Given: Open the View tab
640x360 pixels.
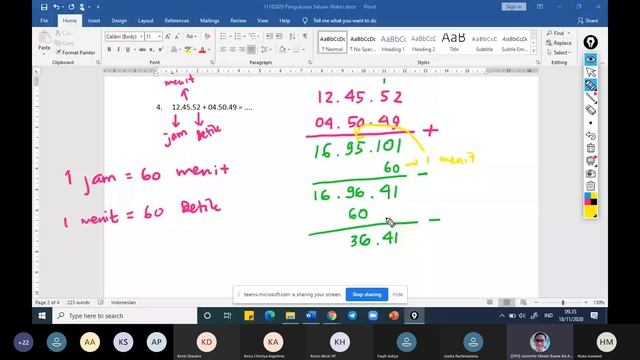Looking at the screenshot, I should pos(262,20).
